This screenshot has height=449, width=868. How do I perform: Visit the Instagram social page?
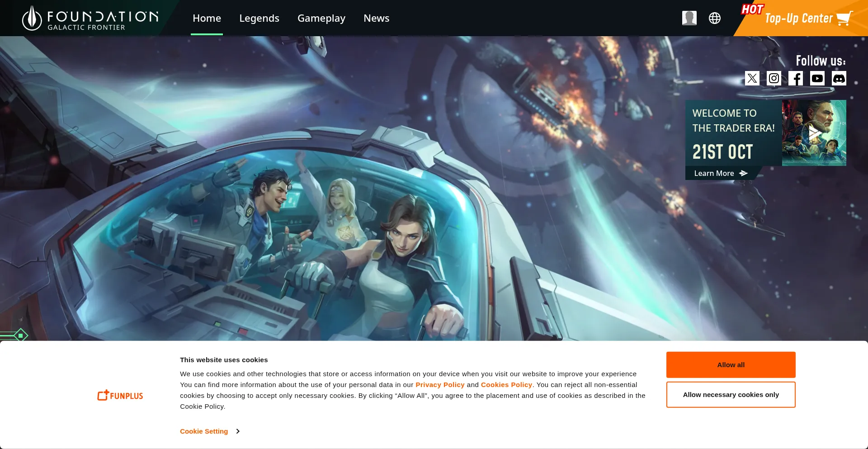pos(774,78)
